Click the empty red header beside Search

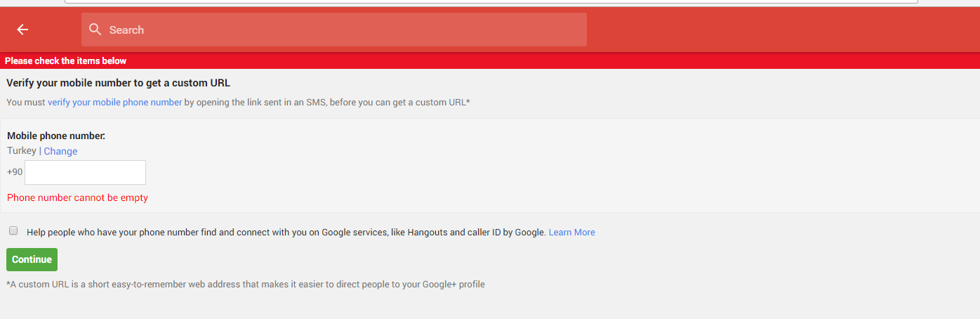click(x=783, y=30)
